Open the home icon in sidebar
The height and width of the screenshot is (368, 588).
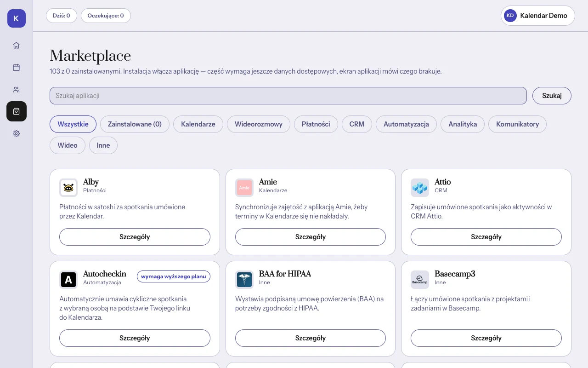[x=17, y=45]
